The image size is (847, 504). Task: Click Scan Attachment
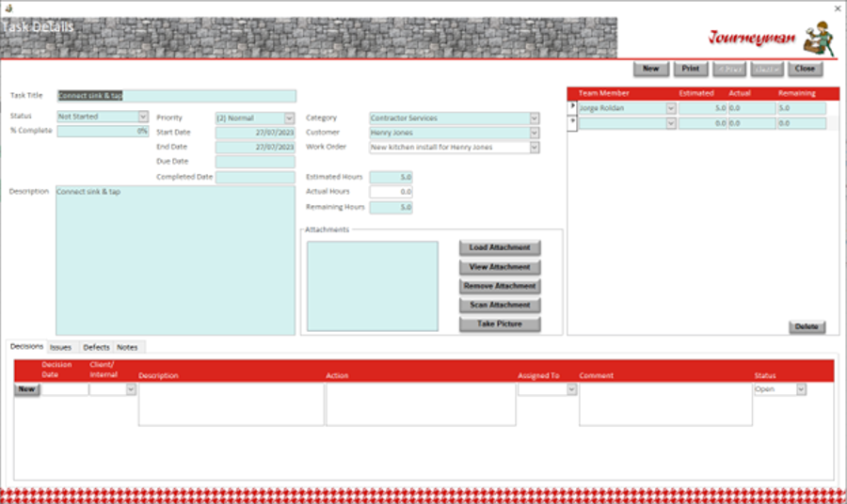click(x=500, y=305)
